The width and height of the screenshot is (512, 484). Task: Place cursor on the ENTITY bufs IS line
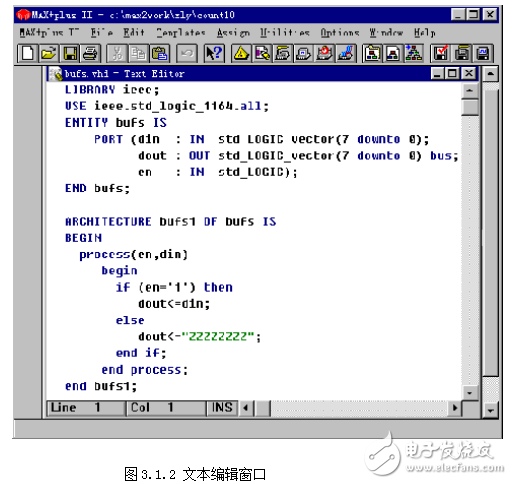(x=115, y=123)
